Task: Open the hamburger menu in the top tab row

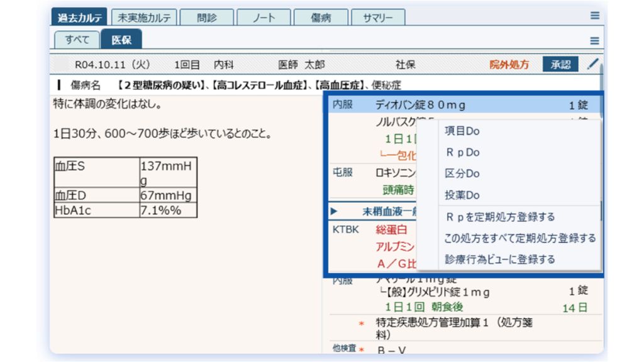Action: coord(594,16)
